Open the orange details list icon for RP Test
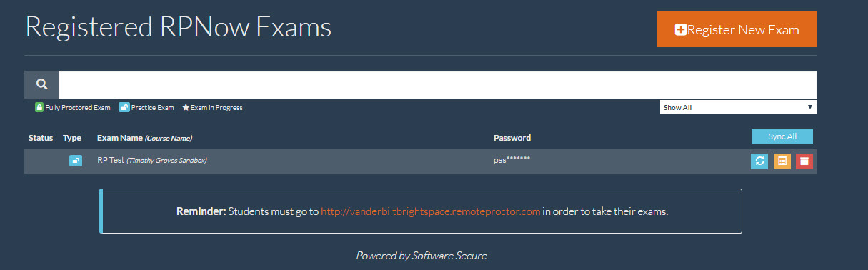Screen dimensions: 868x270 click(782, 161)
